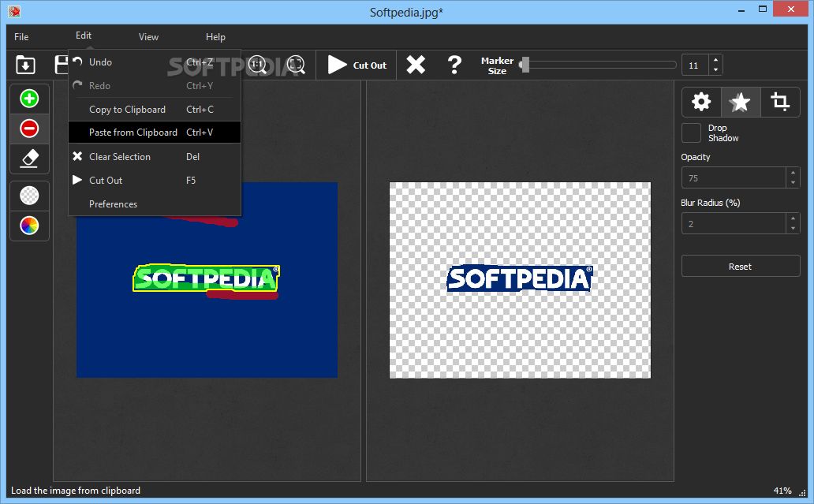Click the 41% zoom level in status bar
The width and height of the screenshot is (814, 504).
(782, 491)
